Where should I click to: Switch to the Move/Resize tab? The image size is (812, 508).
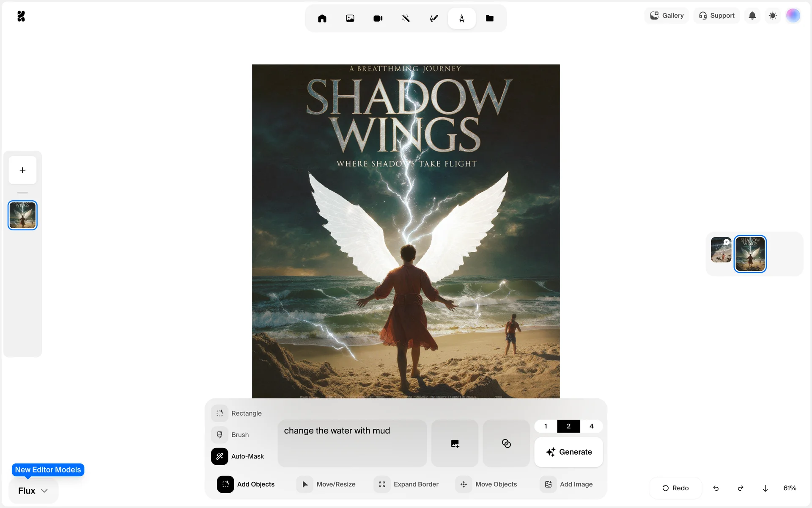(326, 484)
